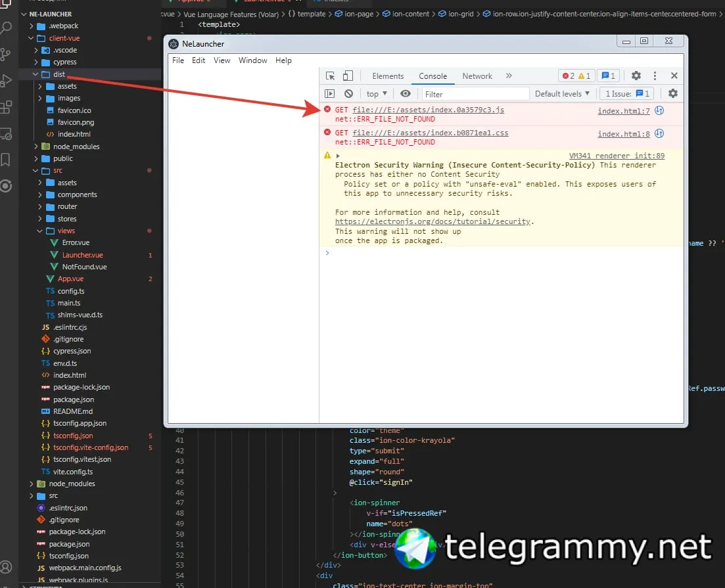Open the Source Control view icon
Image resolution: width=725 pixels, height=588 pixels.
pyautogui.click(x=6, y=55)
